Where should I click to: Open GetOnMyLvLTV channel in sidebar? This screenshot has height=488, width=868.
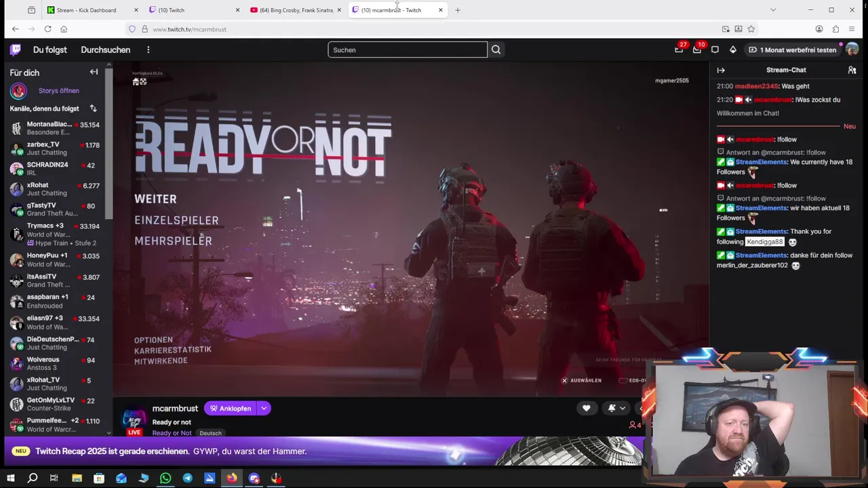click(x=55, y=404)
